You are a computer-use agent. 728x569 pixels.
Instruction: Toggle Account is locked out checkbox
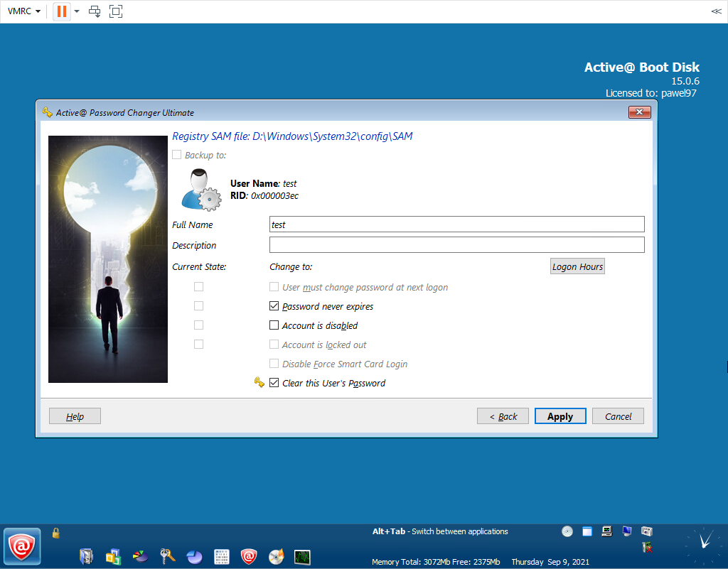coord(274,344)
